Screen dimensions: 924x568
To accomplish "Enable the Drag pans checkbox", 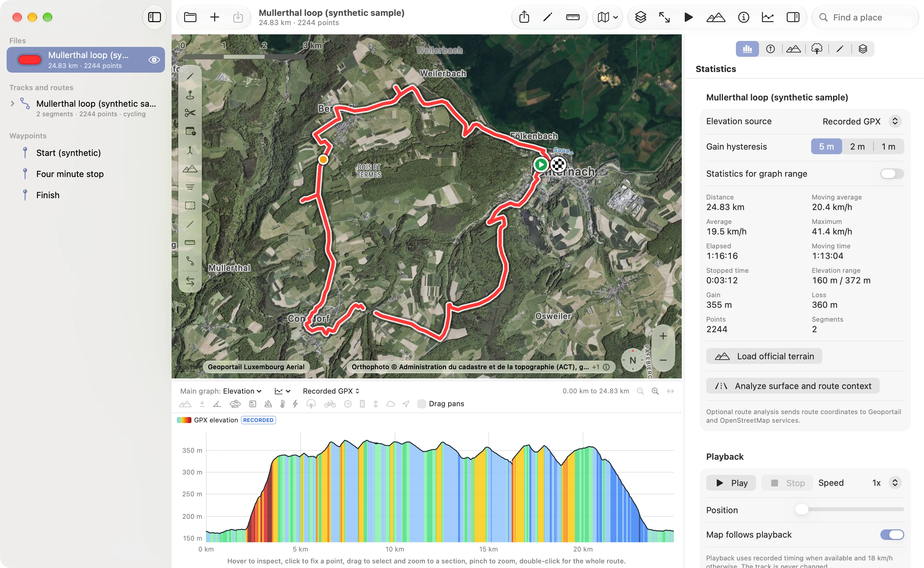I will [421, 404].
